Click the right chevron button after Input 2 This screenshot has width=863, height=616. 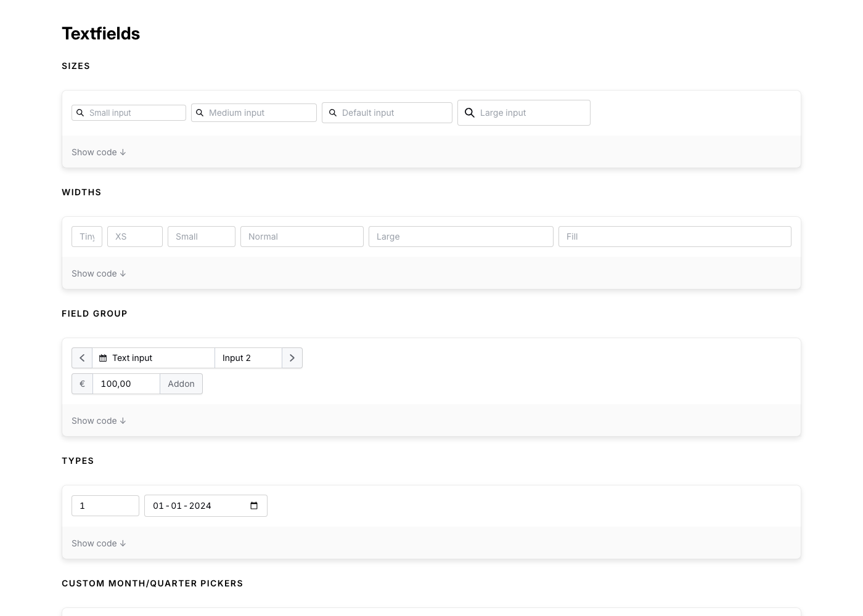pyautogui.click(x=292, y=358)
